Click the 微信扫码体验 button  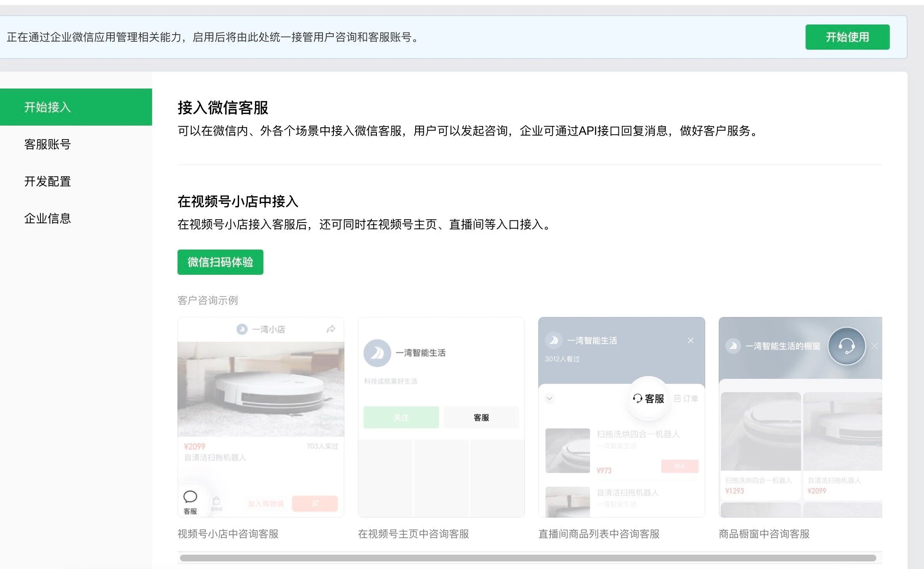coord(220,262)
